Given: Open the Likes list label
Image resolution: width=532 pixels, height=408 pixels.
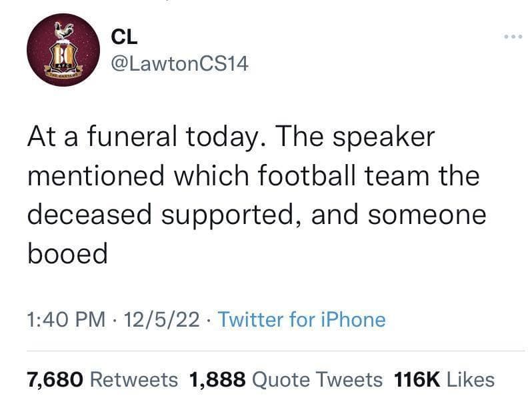Looking at the screenshot, I should point(470,379).
